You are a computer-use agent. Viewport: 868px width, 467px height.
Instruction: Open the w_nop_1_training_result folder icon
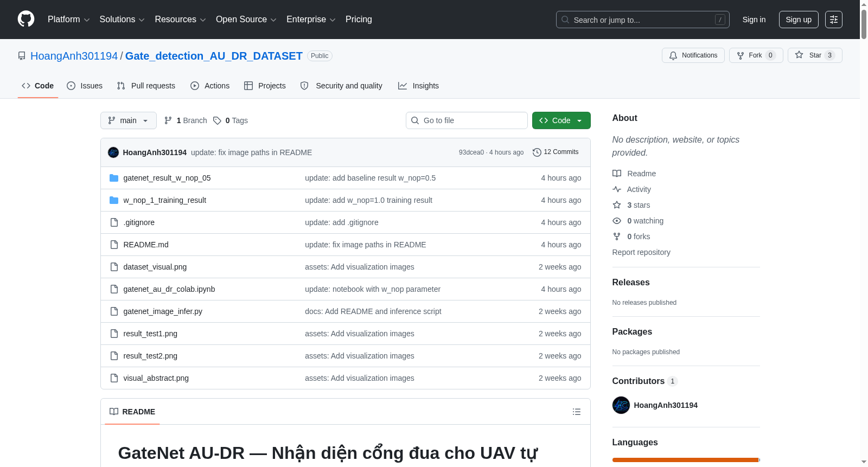pos(114,200)
